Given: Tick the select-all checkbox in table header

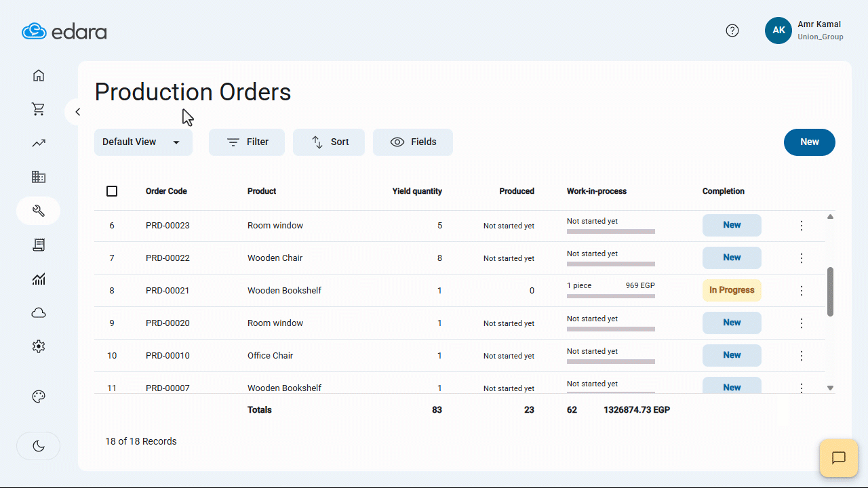Looking at the screenshot, I should tap(112, 191).
